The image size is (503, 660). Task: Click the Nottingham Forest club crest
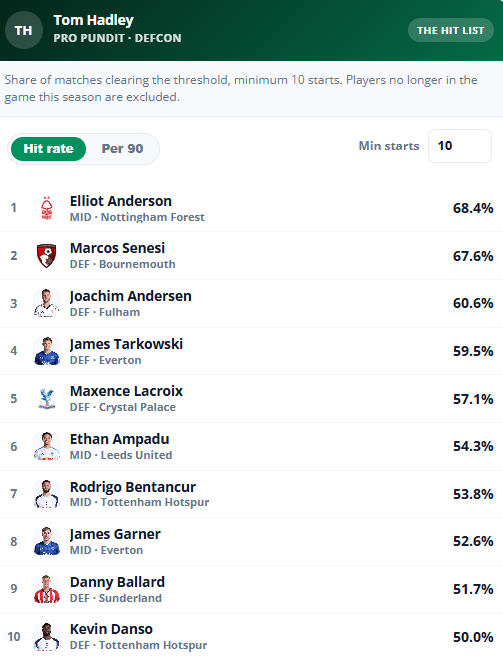tap(47, 208)
